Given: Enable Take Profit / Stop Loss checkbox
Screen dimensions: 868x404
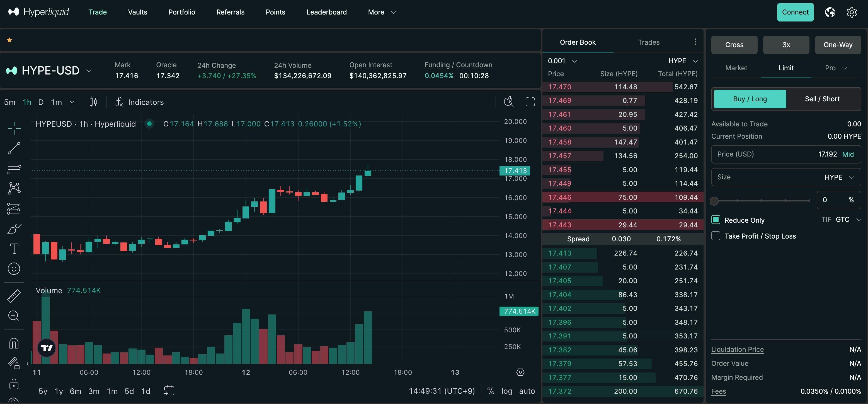Looking at the screenshot, I should point(716,236).
